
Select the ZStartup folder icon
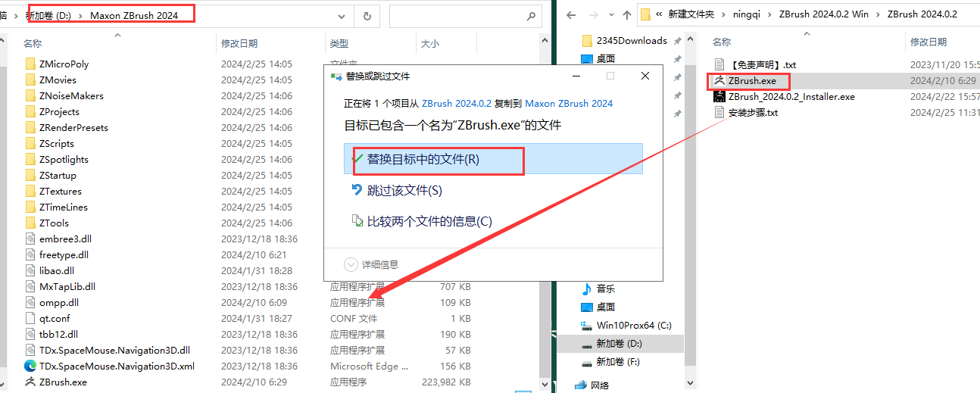pos(30,175)
